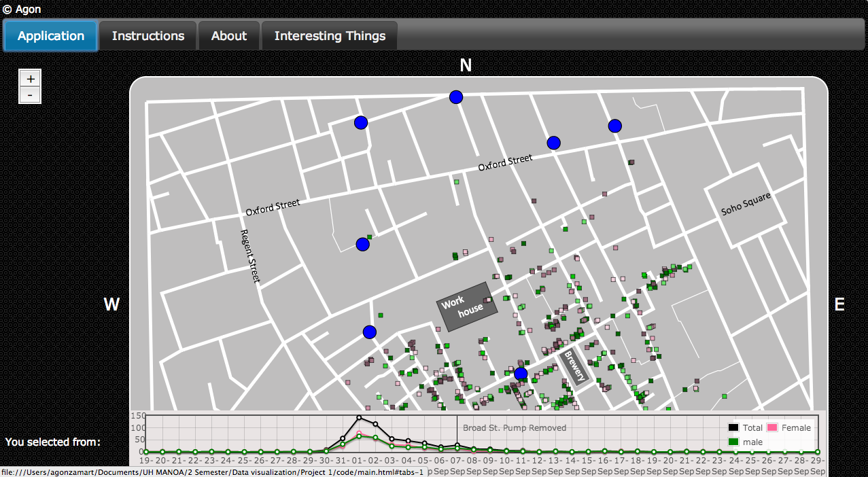The height and width of the screenshot is (477, 868).
Task: Click the Soho Square block on the map
Action: pyautogui.click(x=746, y=206)
